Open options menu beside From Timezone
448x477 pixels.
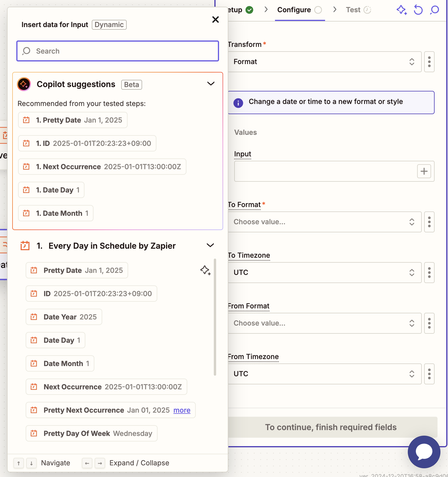coord(429,374)
